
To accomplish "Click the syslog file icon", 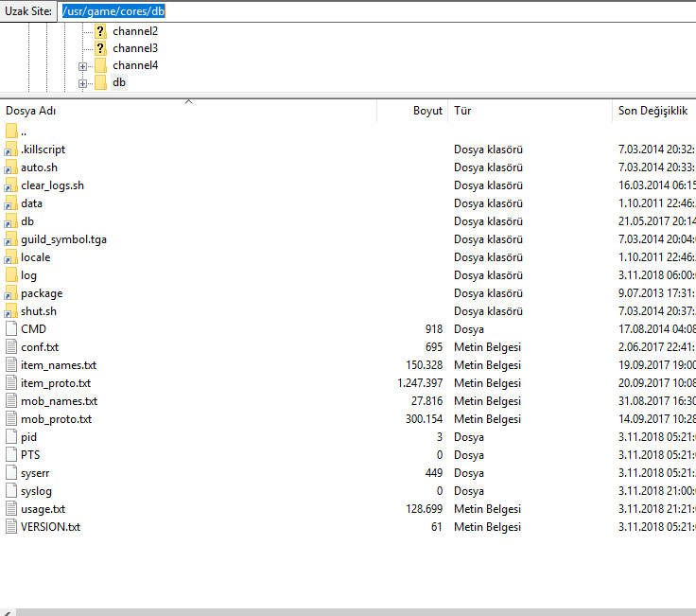I will pos(11,491).
